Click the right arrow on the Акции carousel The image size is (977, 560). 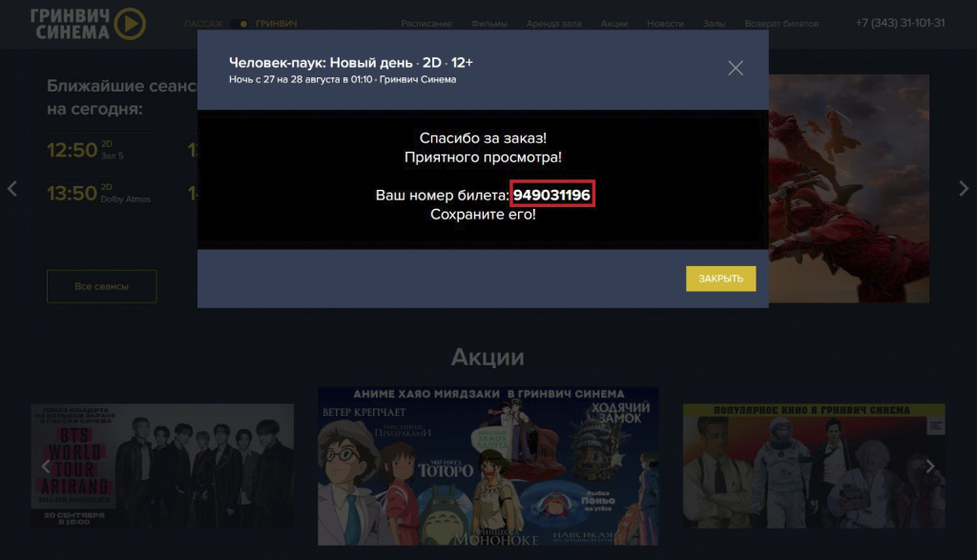pos(929,466)
